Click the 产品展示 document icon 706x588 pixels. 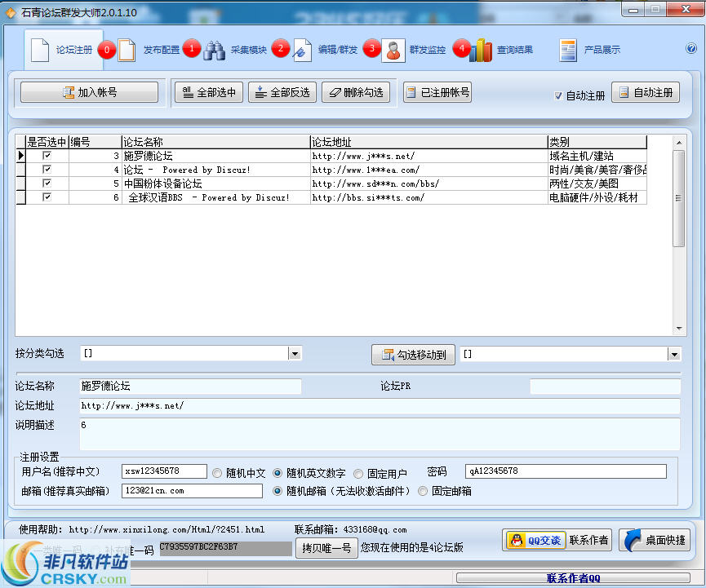pos(566,49)
